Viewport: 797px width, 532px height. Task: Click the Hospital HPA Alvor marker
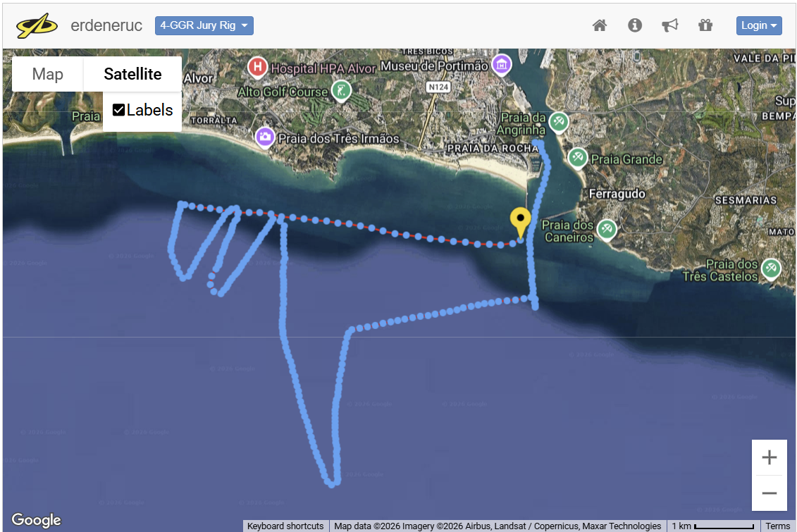[x=258, y=67]
